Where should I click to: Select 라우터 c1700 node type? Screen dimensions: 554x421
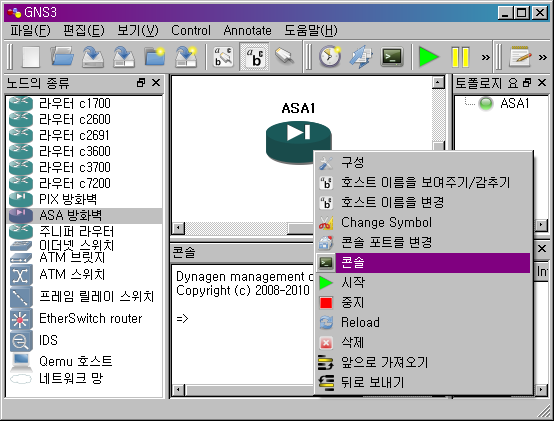(84, 103)
